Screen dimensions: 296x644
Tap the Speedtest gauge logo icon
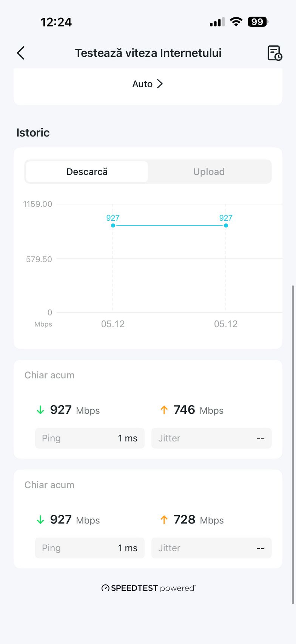pos(105,588)
